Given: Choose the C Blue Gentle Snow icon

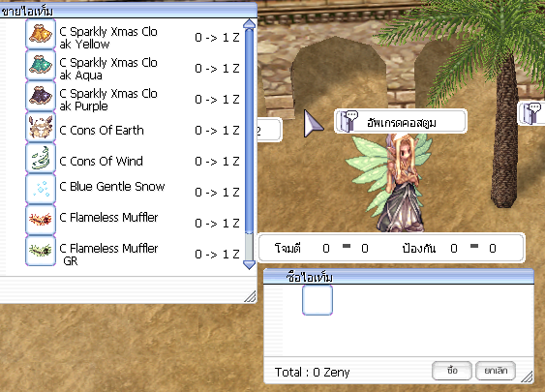Looking at the screenshot, I should point(41,189).
